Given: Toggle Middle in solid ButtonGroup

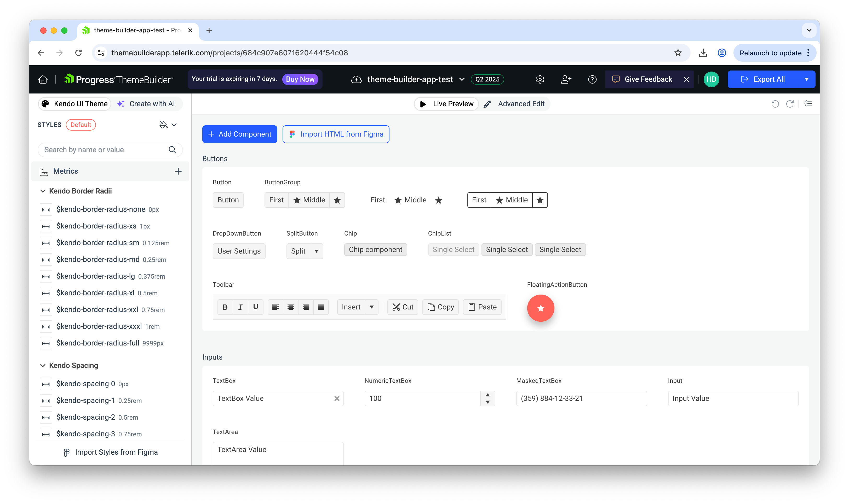Looking at the screenshot, I should click(x=309, y=200).
